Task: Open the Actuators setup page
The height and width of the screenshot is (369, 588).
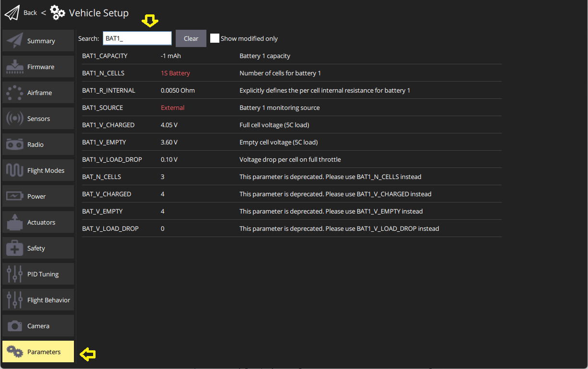Action: coord(14,222)
